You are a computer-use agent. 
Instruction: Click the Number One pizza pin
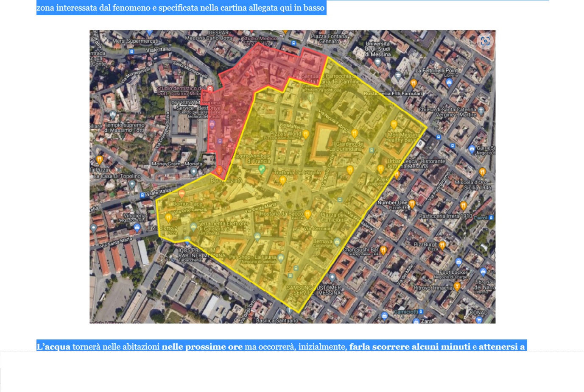412,204
